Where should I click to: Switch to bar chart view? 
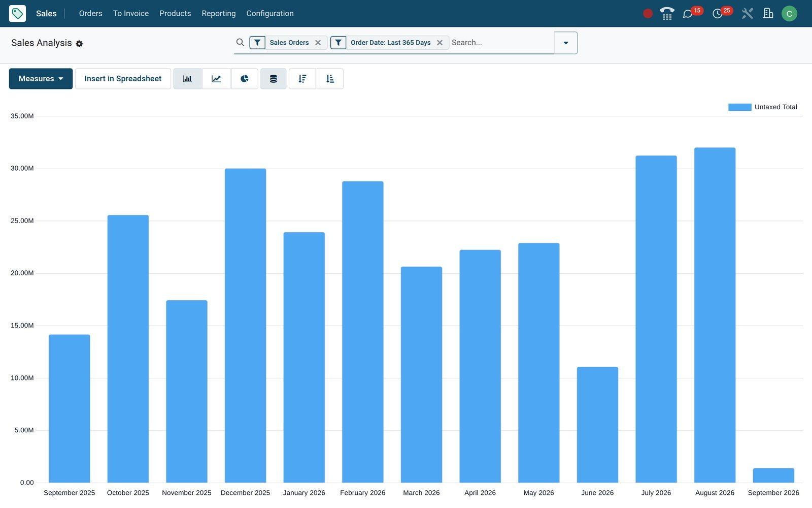[187, 79]
